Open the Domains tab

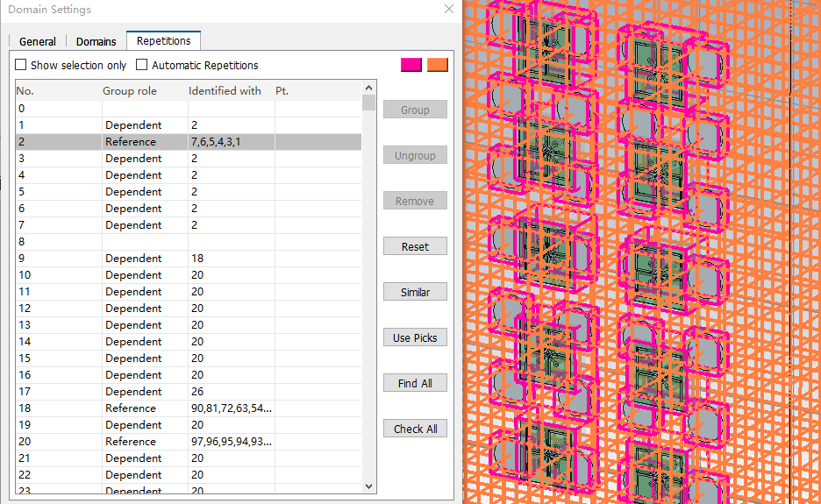tap(96, 41)
